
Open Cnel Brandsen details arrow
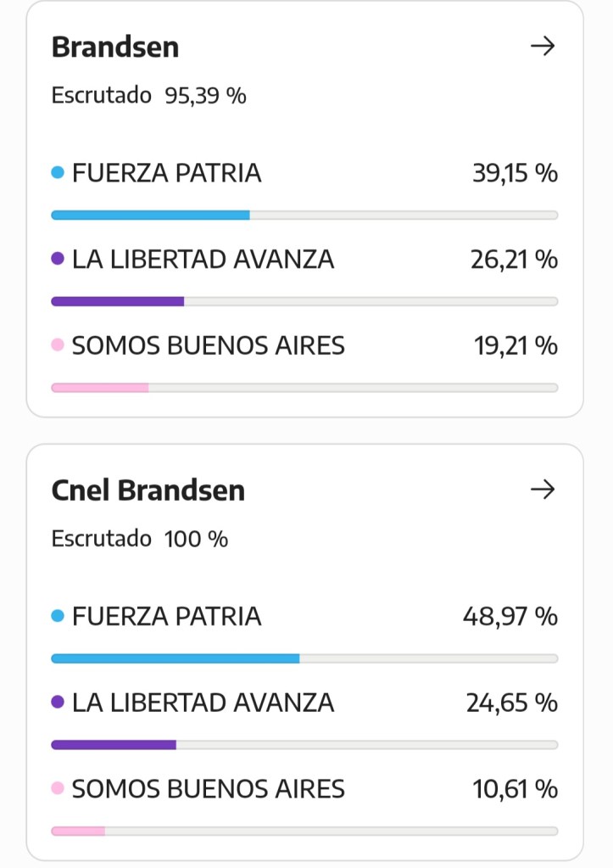click(x=542, y=490)
